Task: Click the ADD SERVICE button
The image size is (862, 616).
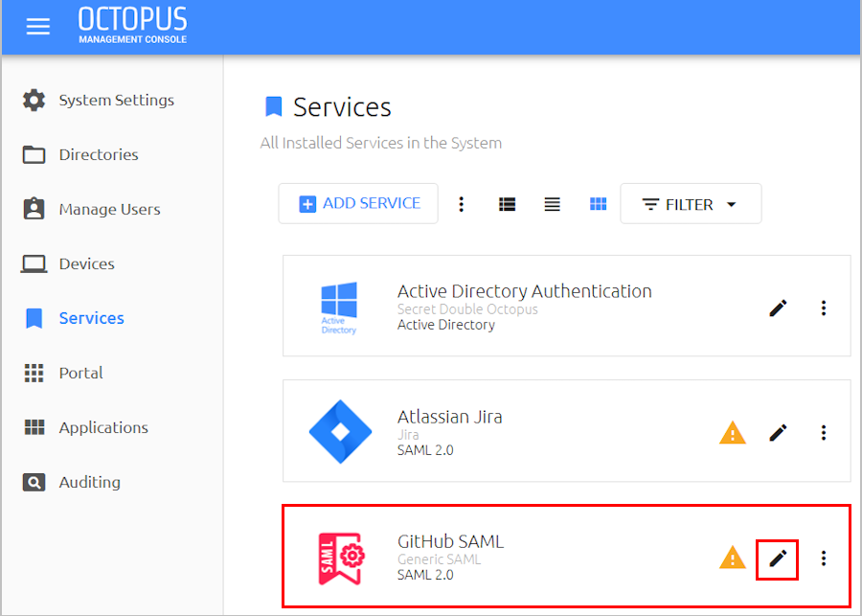Action: [358, 203]
